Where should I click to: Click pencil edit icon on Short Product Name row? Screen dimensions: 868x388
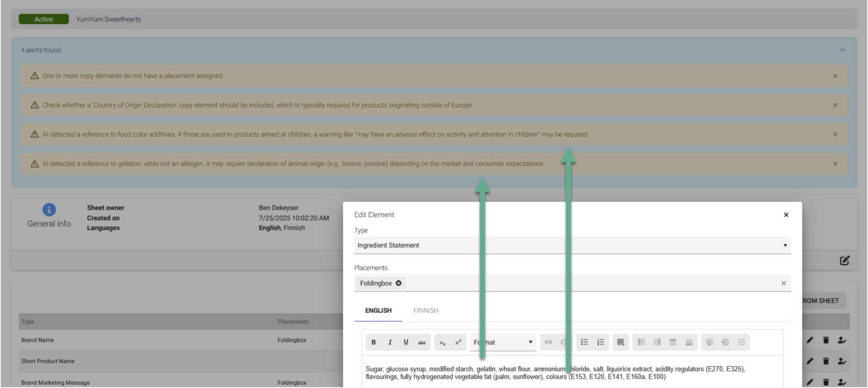809,361
